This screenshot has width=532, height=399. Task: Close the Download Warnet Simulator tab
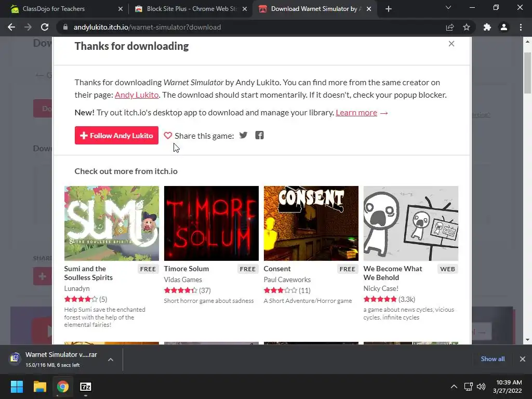click(x=369, y=9)
